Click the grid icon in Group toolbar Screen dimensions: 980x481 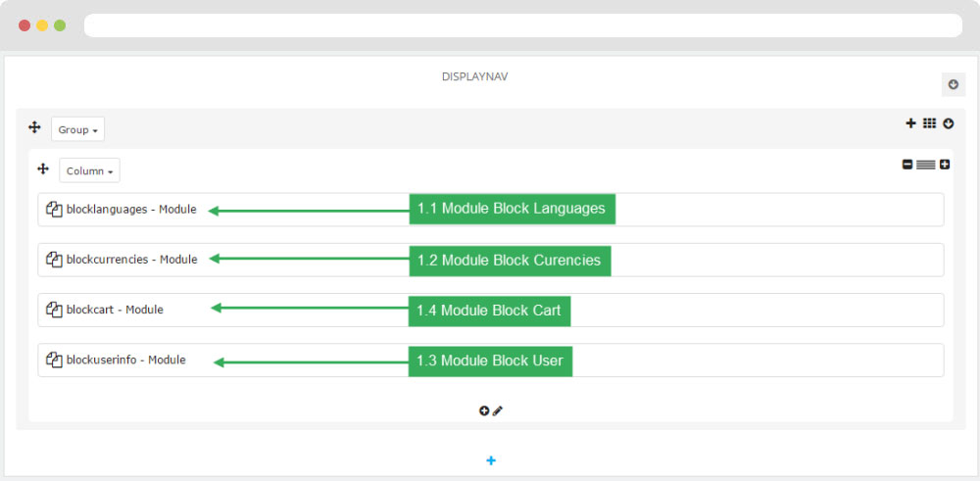[x=929, y=123]
